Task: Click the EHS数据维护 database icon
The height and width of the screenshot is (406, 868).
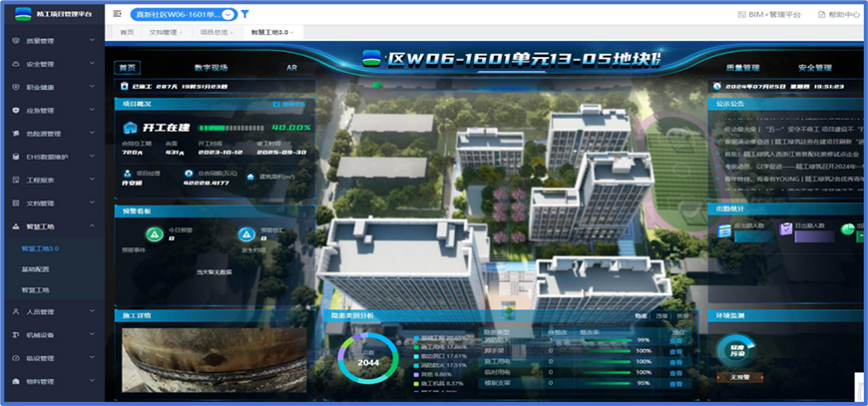Action: pyautogui.click(x=14, y=157)
